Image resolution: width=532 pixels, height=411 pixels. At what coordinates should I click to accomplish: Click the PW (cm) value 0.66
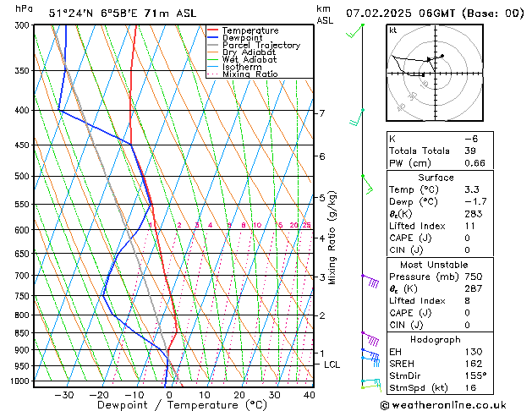click(x=474, y=163)
